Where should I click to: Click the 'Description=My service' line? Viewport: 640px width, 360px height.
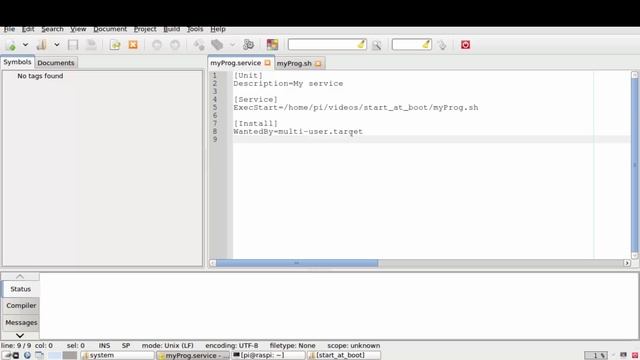click(x=288, y=83)
